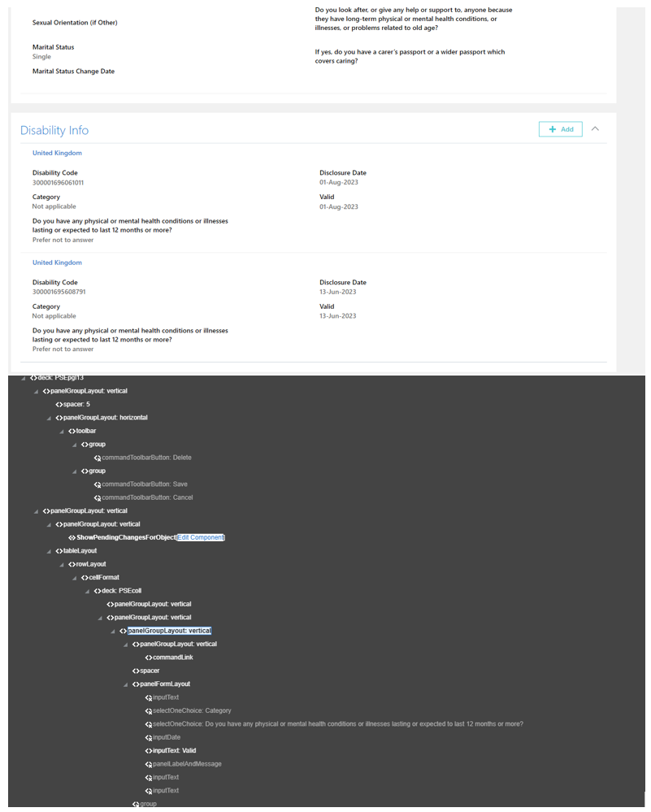The height and width of the screenshot is (812, 651).
Task: Open United Kingdom link above code 300001695608791
Action: pos(57,263)
